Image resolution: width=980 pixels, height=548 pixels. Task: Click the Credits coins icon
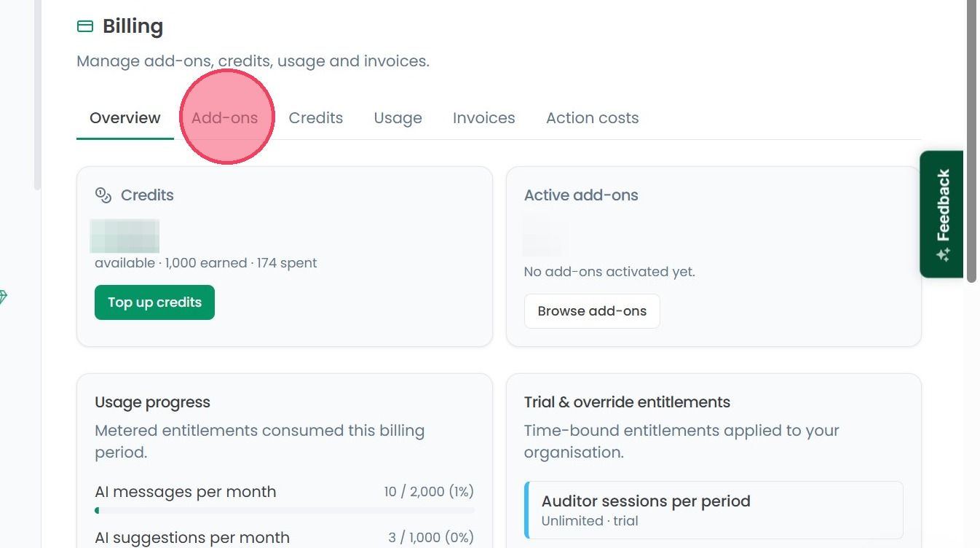(103, 195)
